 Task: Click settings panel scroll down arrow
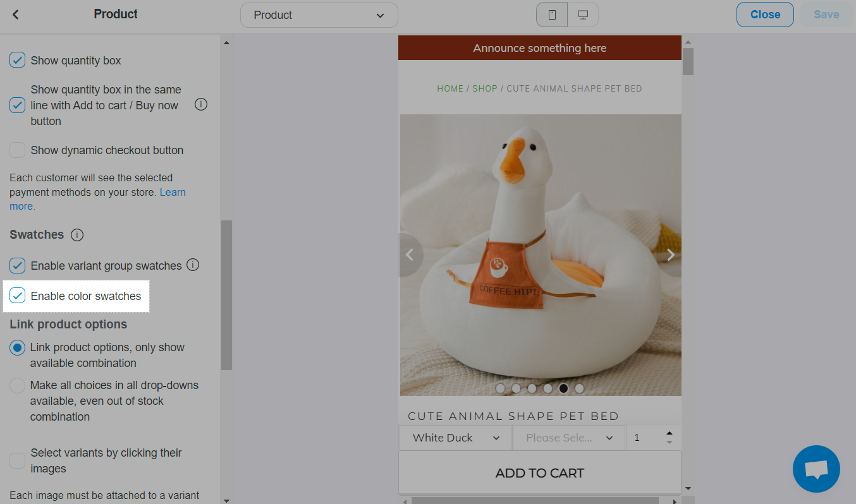[226, 500]
